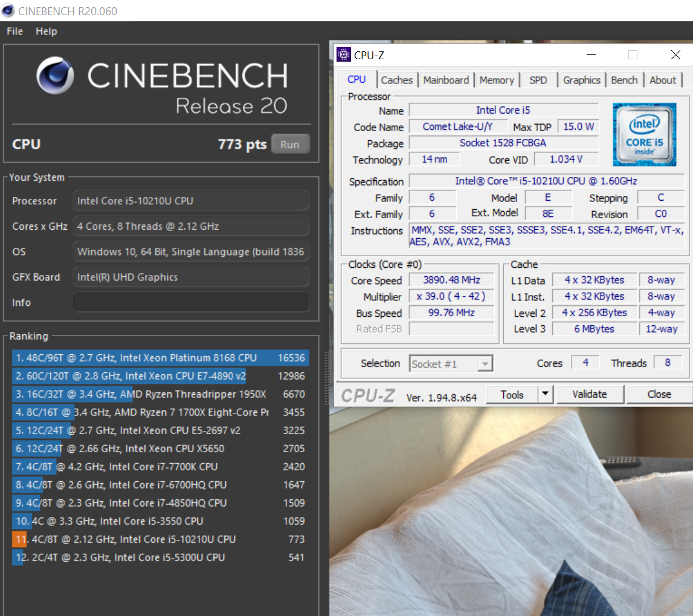This screenshot has height=616, width=693.
Task: Click the L1 Data value 4 x 32 KBytes
Action: (x=594, y=280)
